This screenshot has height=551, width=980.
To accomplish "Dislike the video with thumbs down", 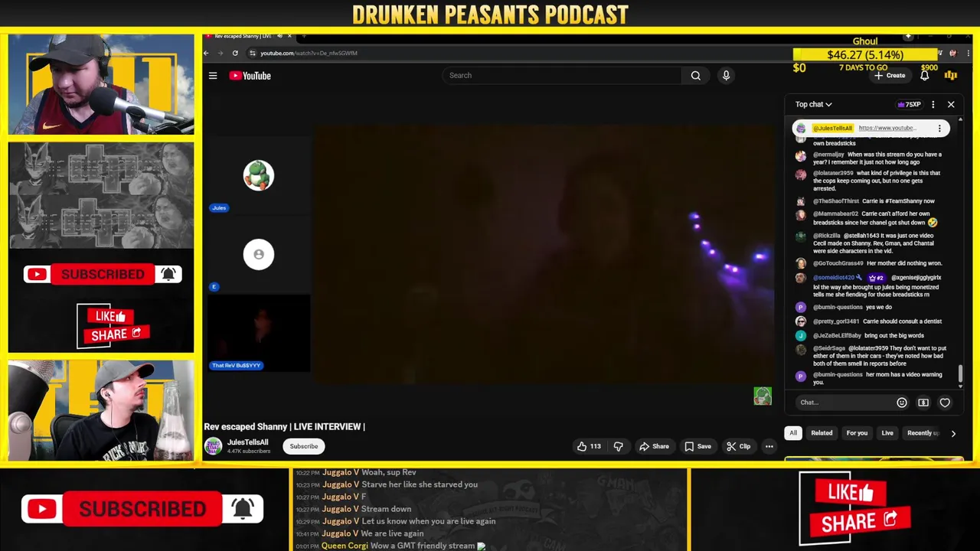I will 618,446.
